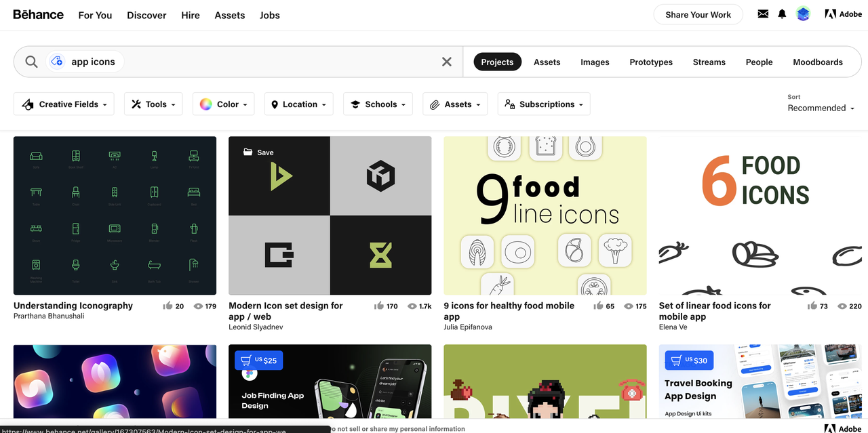Image resolution: width=868 pixels, height=433 pixels.
Task: Visit Julia Epifanova's profile
Action: click(468, 327)
